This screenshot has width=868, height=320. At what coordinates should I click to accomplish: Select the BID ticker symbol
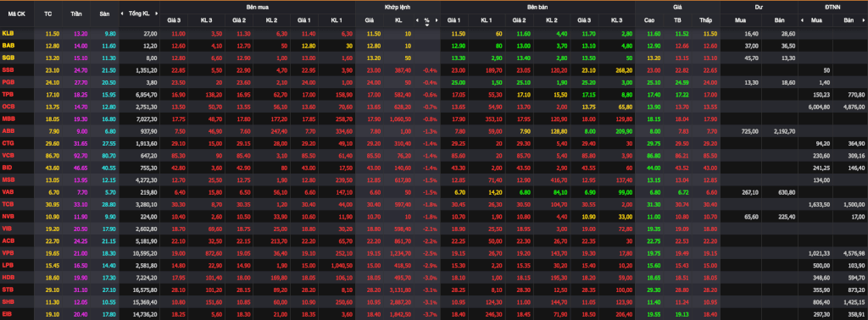[8, 167]
